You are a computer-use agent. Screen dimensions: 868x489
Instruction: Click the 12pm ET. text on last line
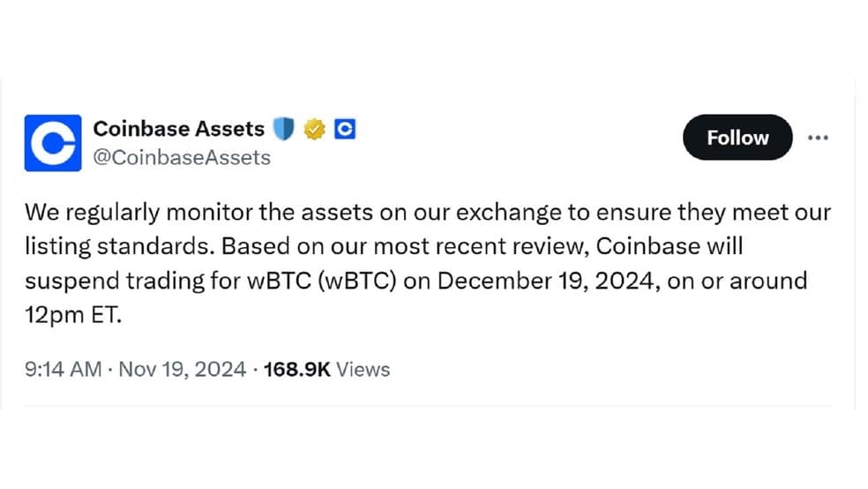73,315
